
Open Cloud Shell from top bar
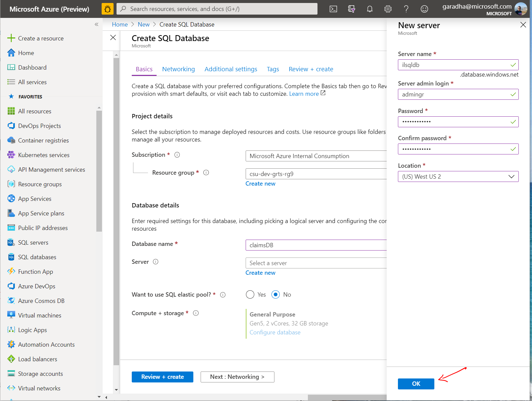coord(333,9)
